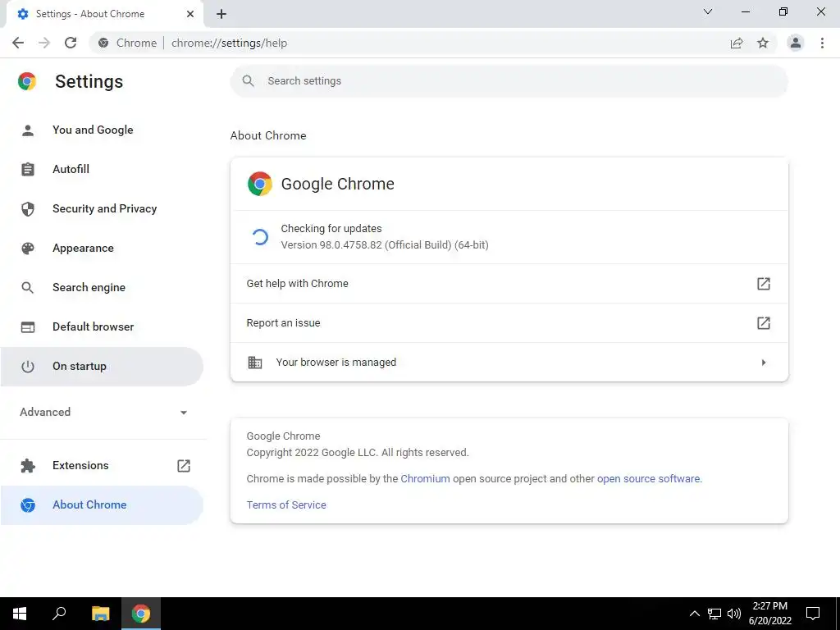This screenshot has width=840, height=630.
Task: Open the taskbar clock and date
Action: [769, 614]
